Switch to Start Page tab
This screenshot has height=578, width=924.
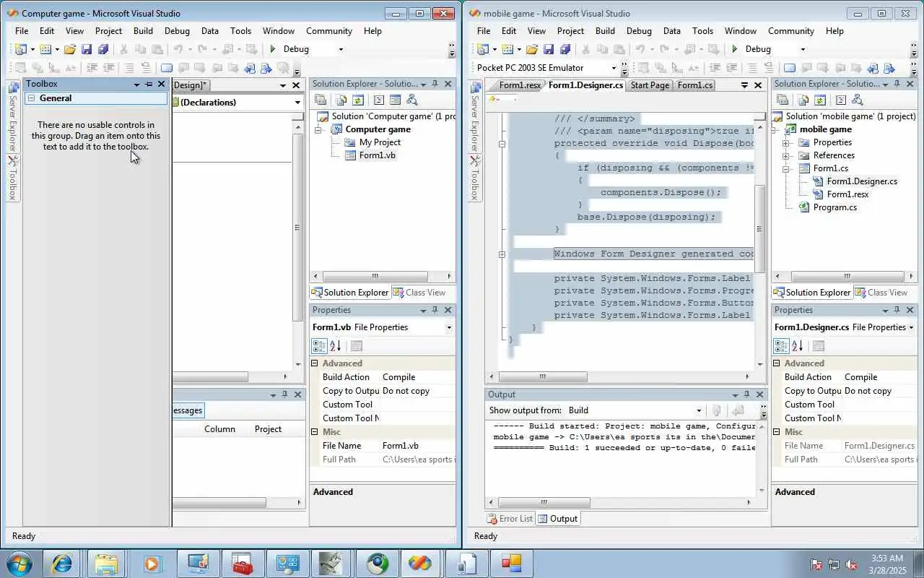(x=649, y=85)
